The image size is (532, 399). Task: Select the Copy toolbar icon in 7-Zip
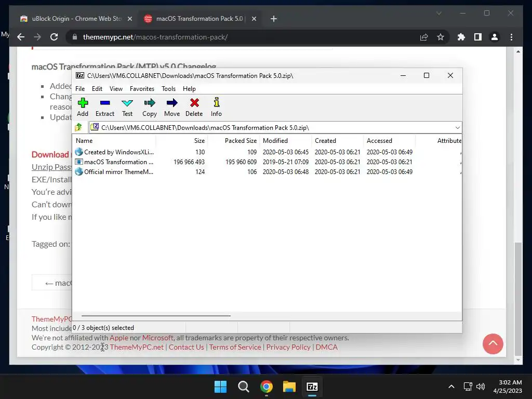point(150,107)
